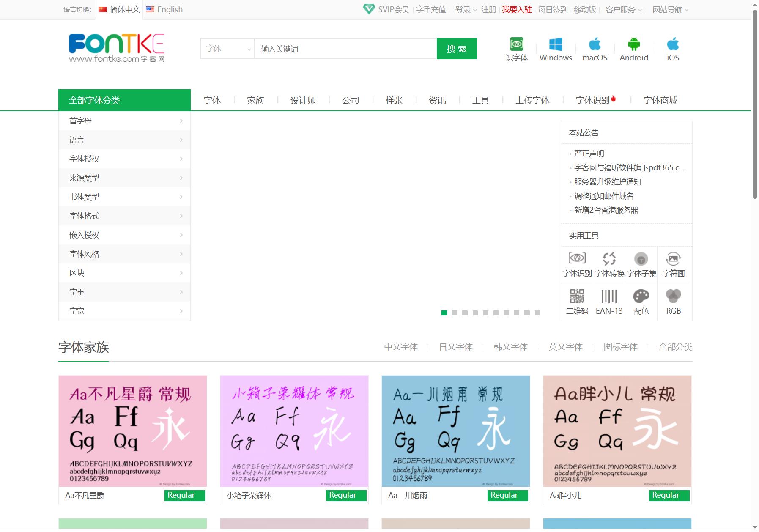This screenshot has height=532, width=759.
Task: Expand the 书体类型 category
Action: (125, 197)
